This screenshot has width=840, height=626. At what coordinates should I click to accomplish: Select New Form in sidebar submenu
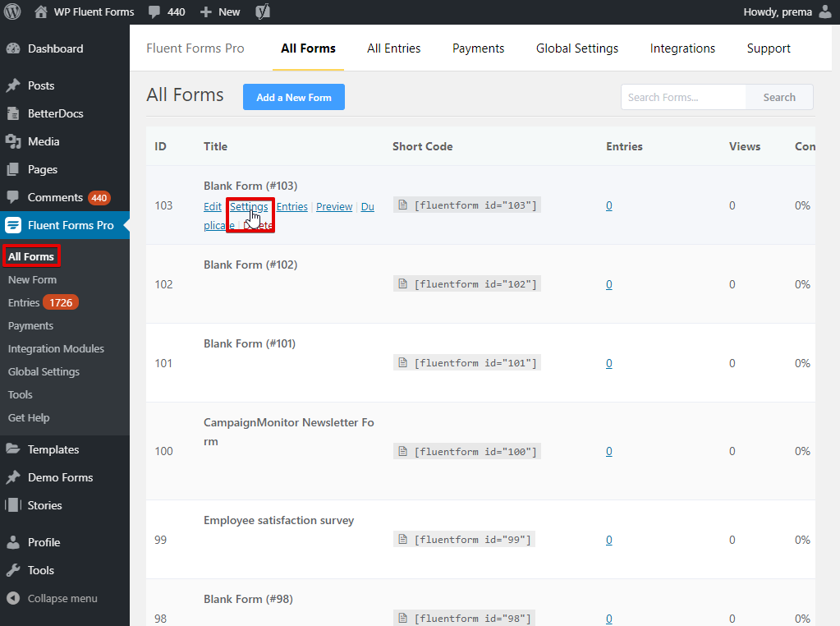[32, 279]
